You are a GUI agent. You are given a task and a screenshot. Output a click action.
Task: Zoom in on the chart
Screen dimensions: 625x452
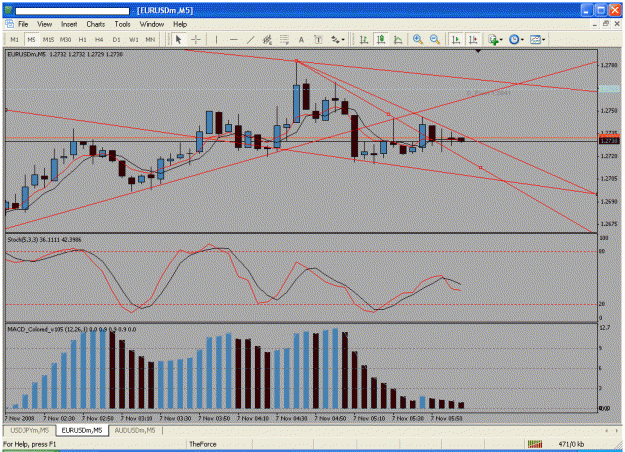pos(418,39)
